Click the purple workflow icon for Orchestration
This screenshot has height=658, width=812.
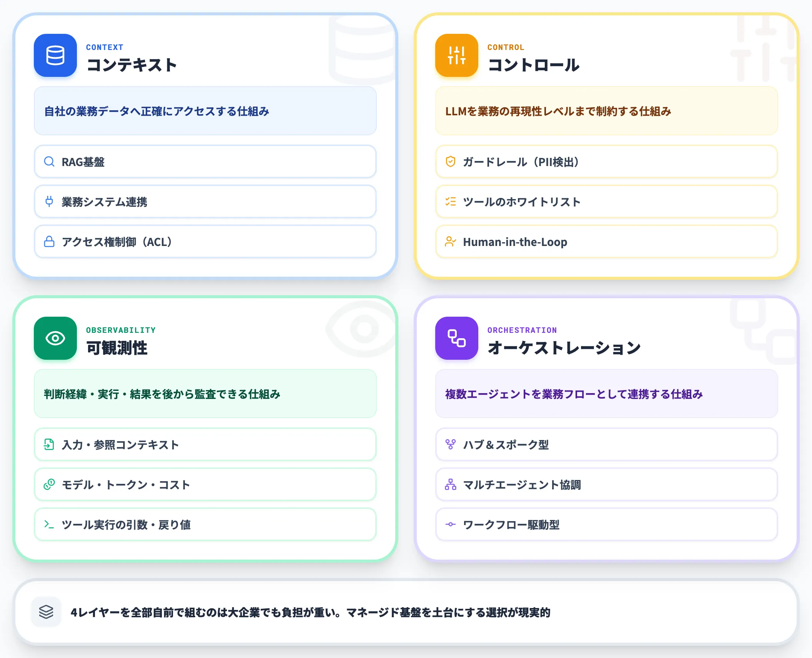(457, 338)
